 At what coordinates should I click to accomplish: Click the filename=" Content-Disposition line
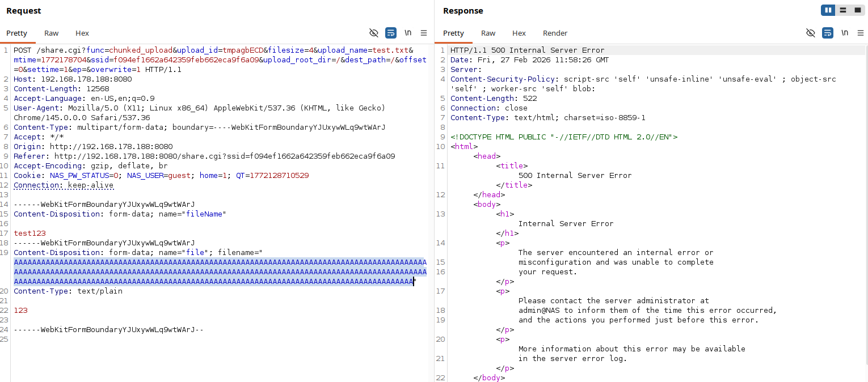point(138,252)
